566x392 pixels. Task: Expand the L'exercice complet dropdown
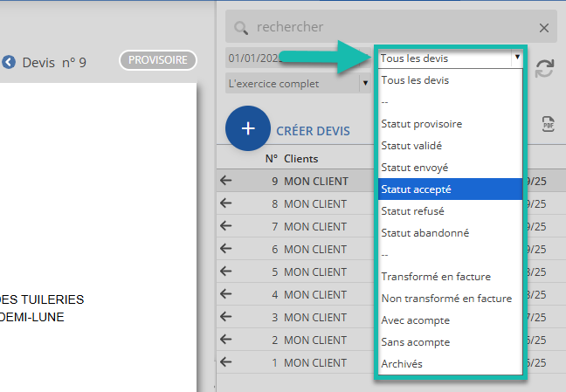pyautogui.click(x=364, y=84)
